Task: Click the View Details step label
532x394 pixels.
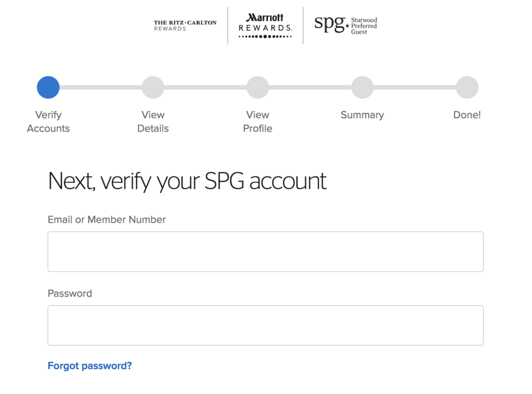Action: click(x=153, y=121)
